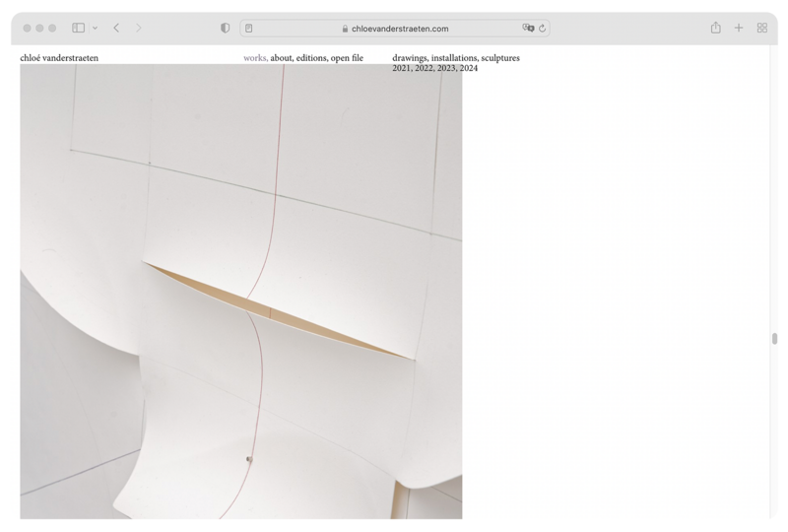This screenshot has height=532, width=788.
Task: Open the privacy report shield icon
Action: point(225,29)
